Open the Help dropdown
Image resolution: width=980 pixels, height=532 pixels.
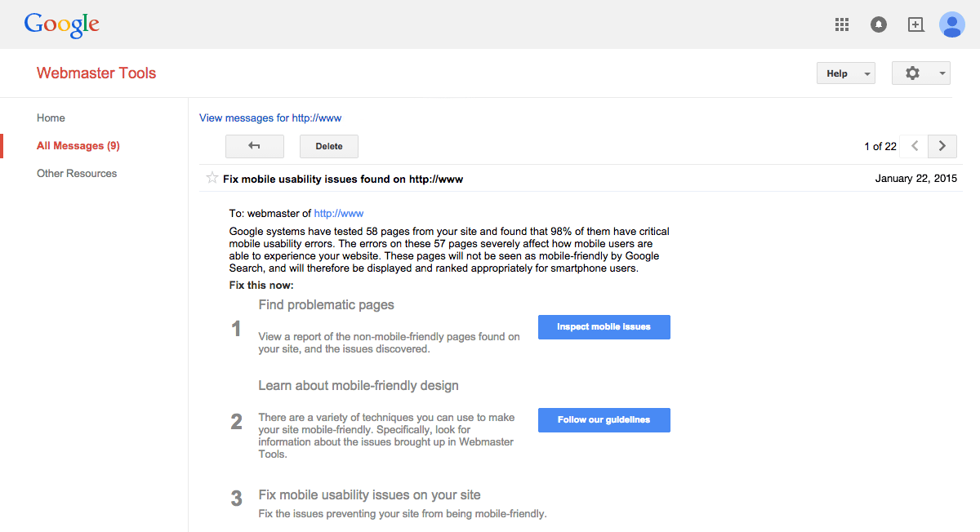click(846, 73)
